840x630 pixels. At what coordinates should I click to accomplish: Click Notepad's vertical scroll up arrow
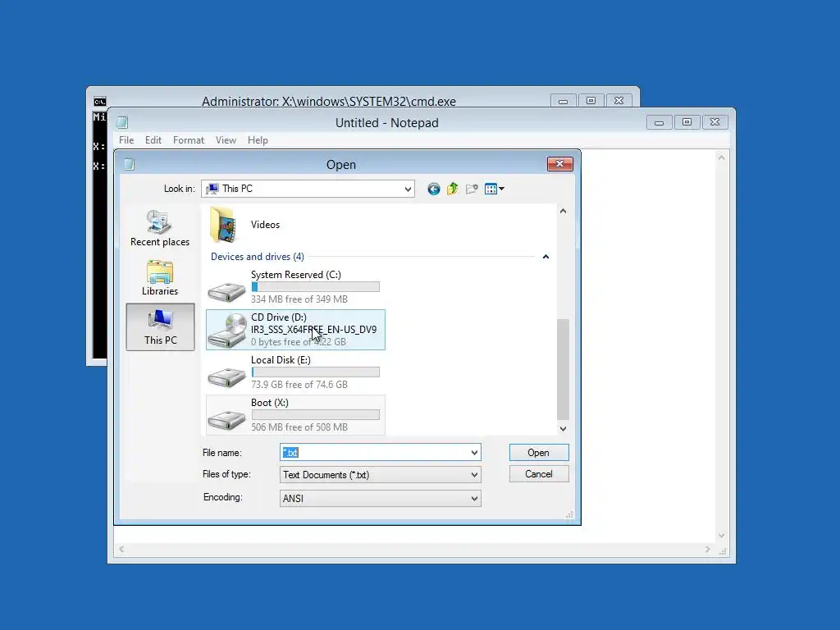click(x=722, y=157)
